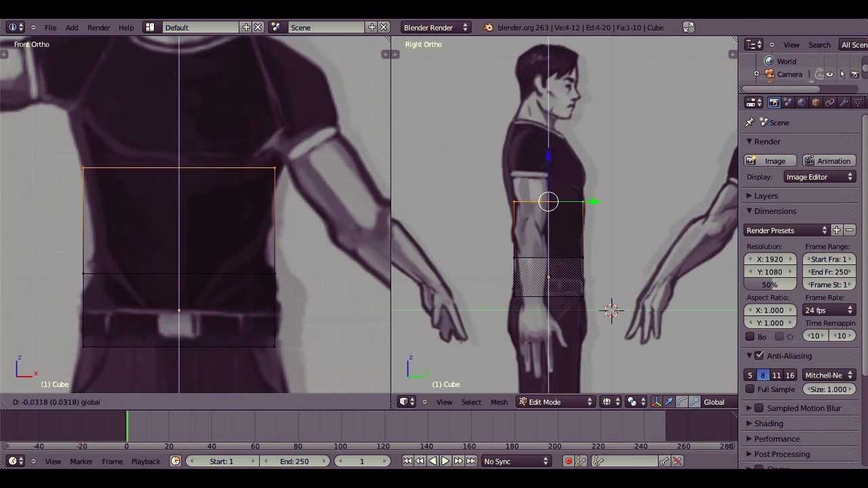This screenshot has width=868, height=488.
Task: Open the pivot point selector
Action: coord(635,402)
